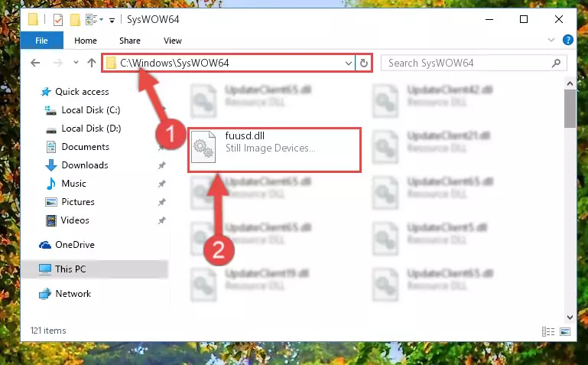588x365 pixels.
Task: Open recent locations dropdown arrow
Action: pos(76,63)
